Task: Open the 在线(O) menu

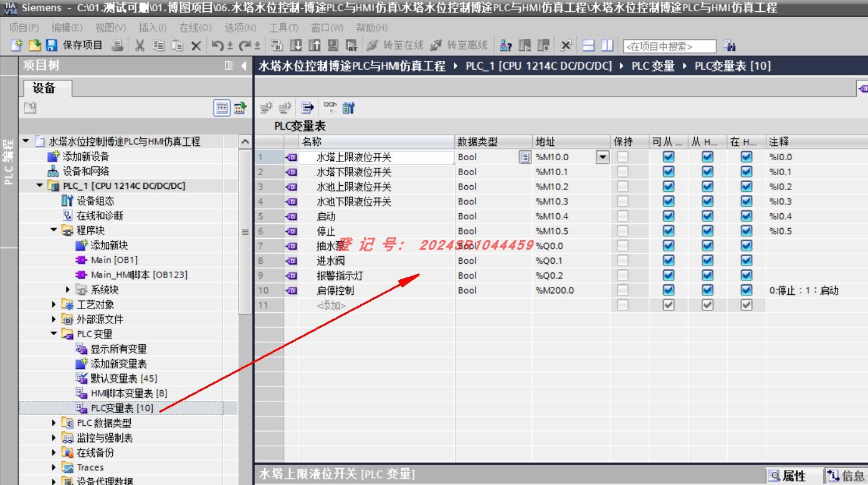Action: coord(196,28)
